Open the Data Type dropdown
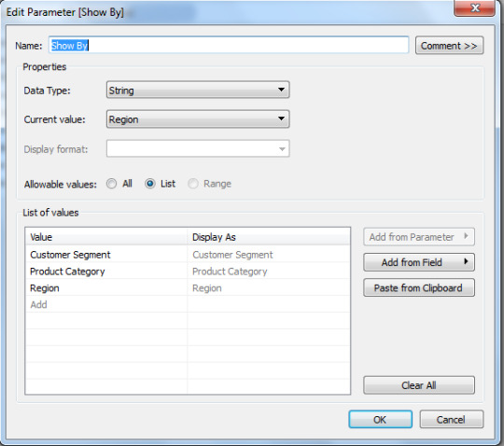The image size is (504, 446). point(198,90)
